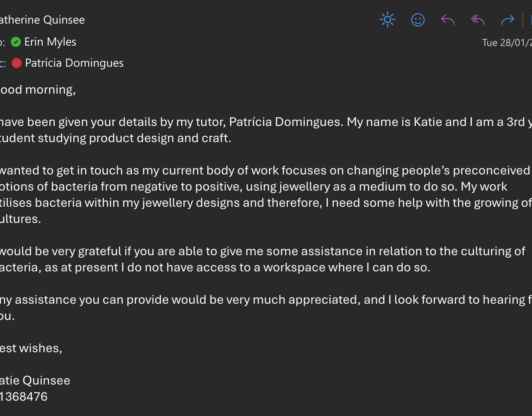Click the received date Tue 28/01

click(x=506, y=43)
